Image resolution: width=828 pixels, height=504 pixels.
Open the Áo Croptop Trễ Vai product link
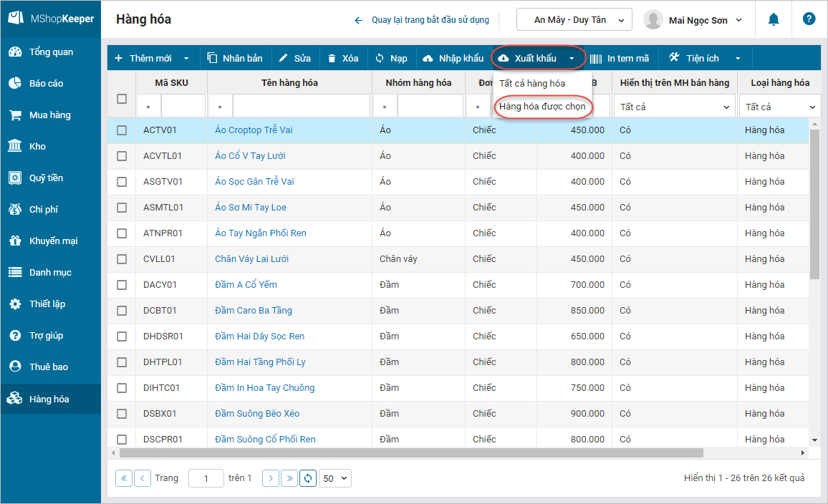coord(254,130)
